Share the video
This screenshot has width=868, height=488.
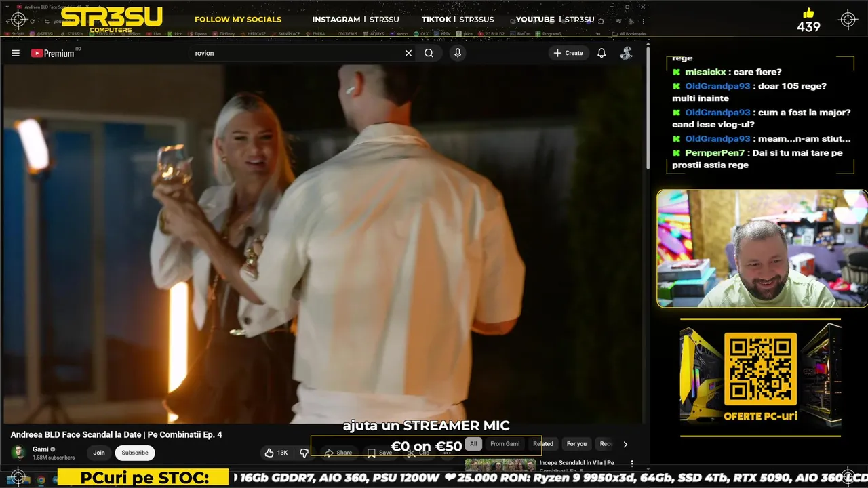tap(338, 453)
